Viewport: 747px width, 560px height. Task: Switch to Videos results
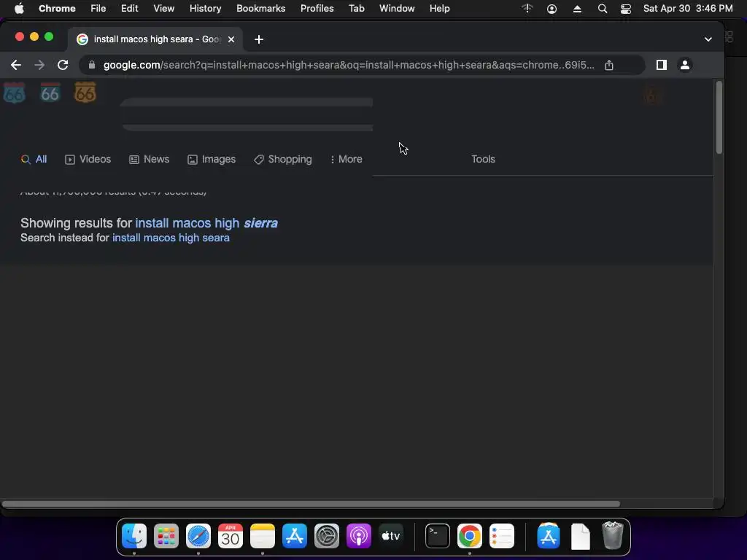tap(88, 160)
